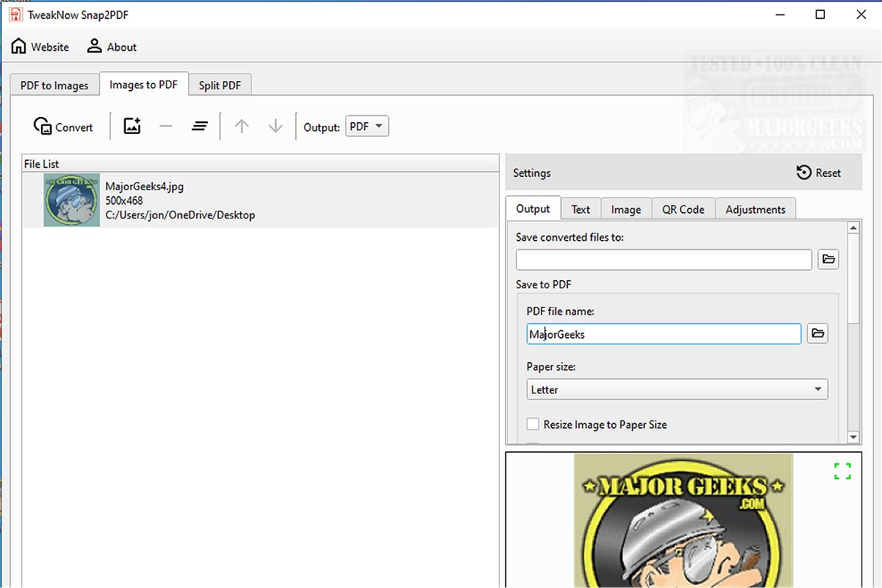The image size is (882, 588).
Task: Open the Adjustments settings tab
Action: [755, 209]
